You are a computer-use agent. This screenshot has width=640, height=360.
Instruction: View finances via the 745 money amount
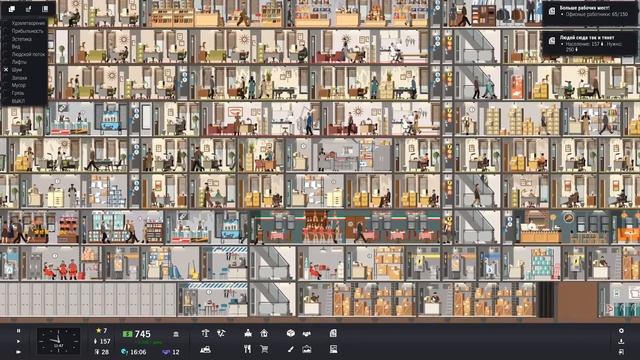click(137, 334)
